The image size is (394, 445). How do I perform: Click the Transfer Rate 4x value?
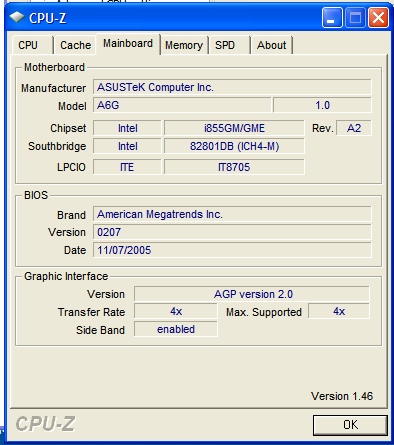[176, 311]
